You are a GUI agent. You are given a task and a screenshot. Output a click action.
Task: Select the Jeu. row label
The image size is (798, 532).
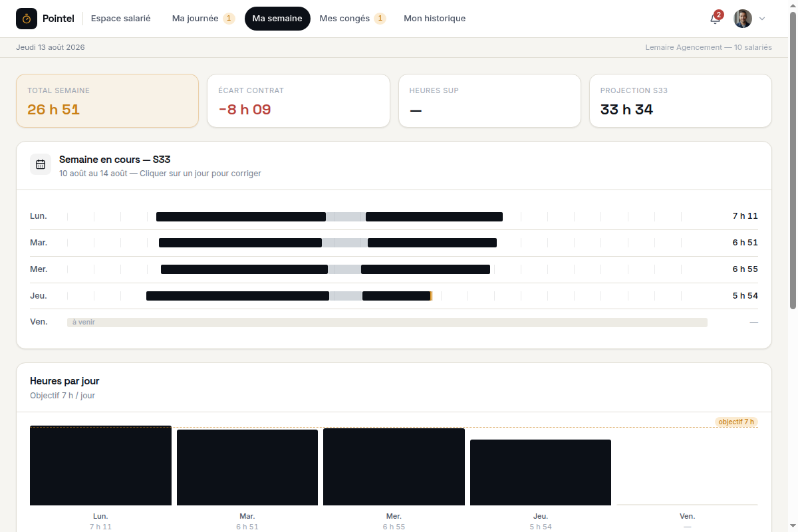(x=39, y=296)
